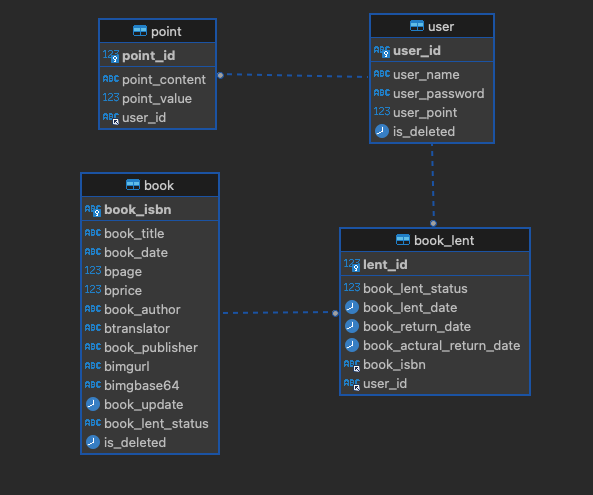
Task: Click the dashed relation line between point and user
Action: point(293,76)
